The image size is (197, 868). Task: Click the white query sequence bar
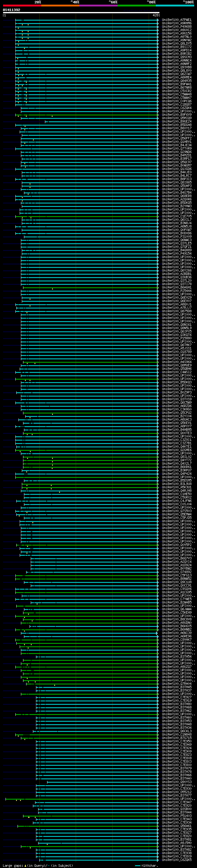pyautogui.click(x=81, y=13)
